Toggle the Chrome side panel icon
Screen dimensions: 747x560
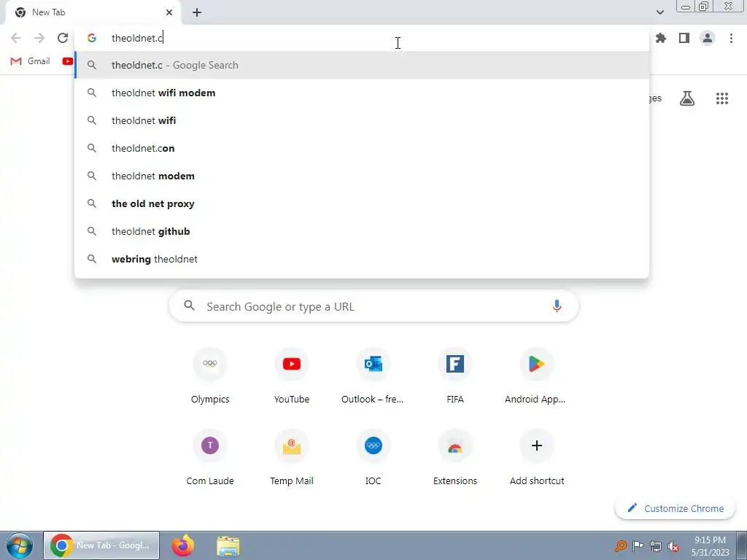click(x=684, y=38)
